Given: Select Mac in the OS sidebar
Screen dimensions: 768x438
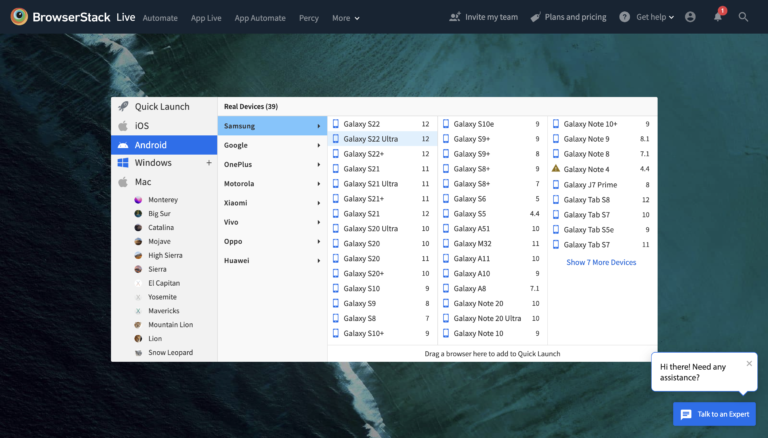Looking at the screenshot, I should 164,182.
